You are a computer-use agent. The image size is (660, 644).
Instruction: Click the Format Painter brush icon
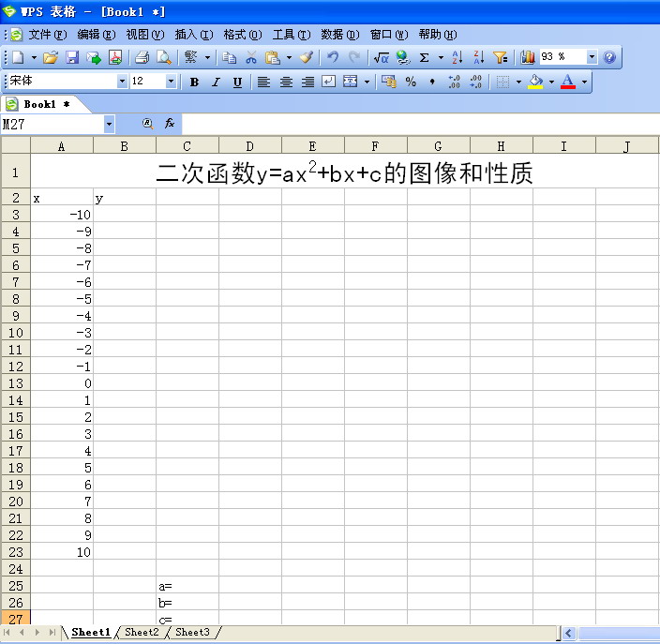pyautogui.click(x=307, y=57)
